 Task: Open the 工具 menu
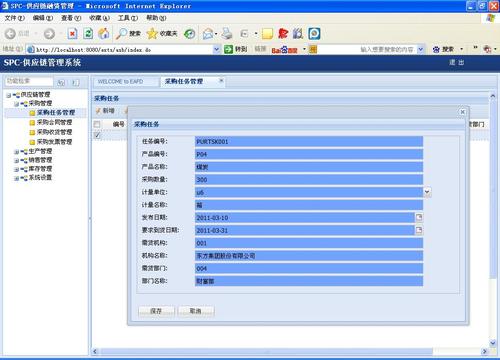(x=128, y=18)
